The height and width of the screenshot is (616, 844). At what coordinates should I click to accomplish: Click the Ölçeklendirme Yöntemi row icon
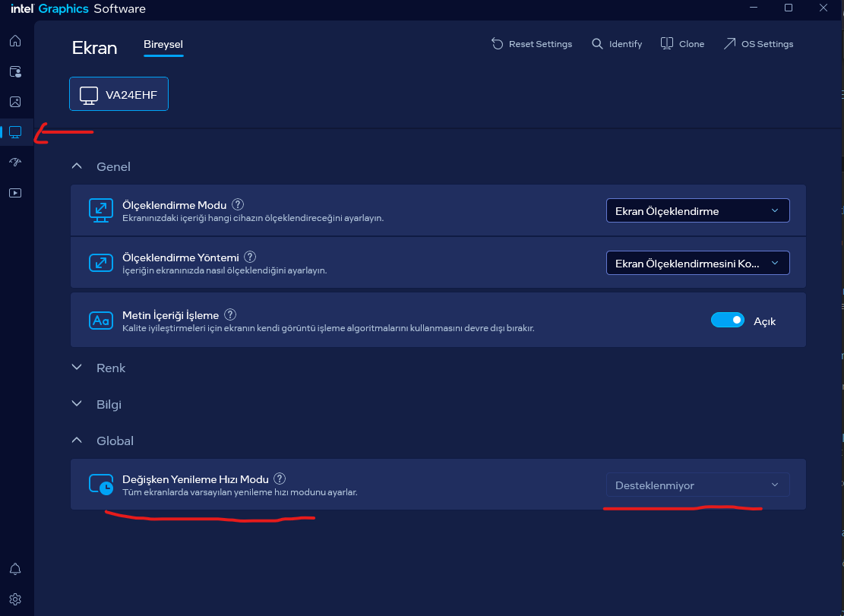(100, 263)
